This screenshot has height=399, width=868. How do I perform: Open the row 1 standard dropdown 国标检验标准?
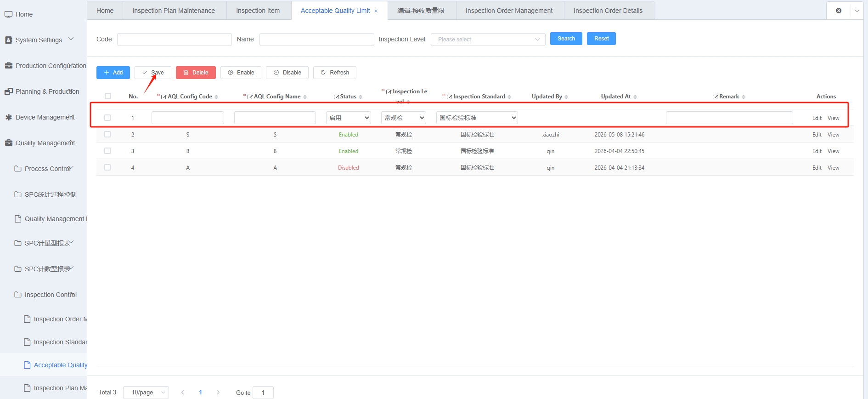tap(477, 118)
